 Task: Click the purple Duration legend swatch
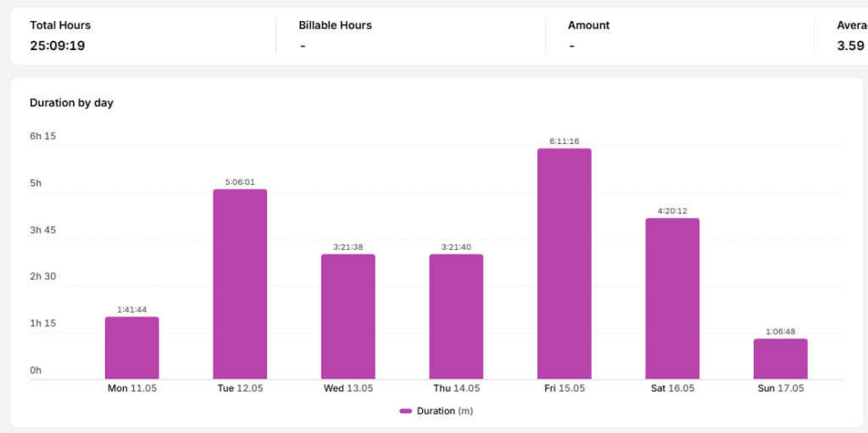[406, 411]
